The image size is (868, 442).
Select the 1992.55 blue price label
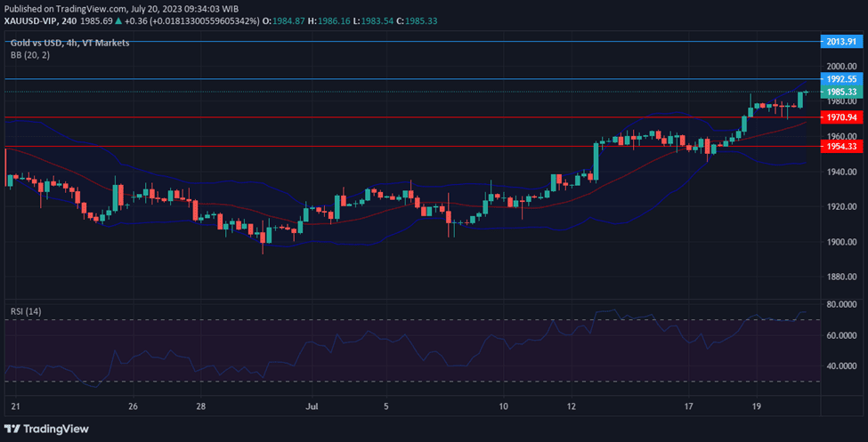[840, 79]
